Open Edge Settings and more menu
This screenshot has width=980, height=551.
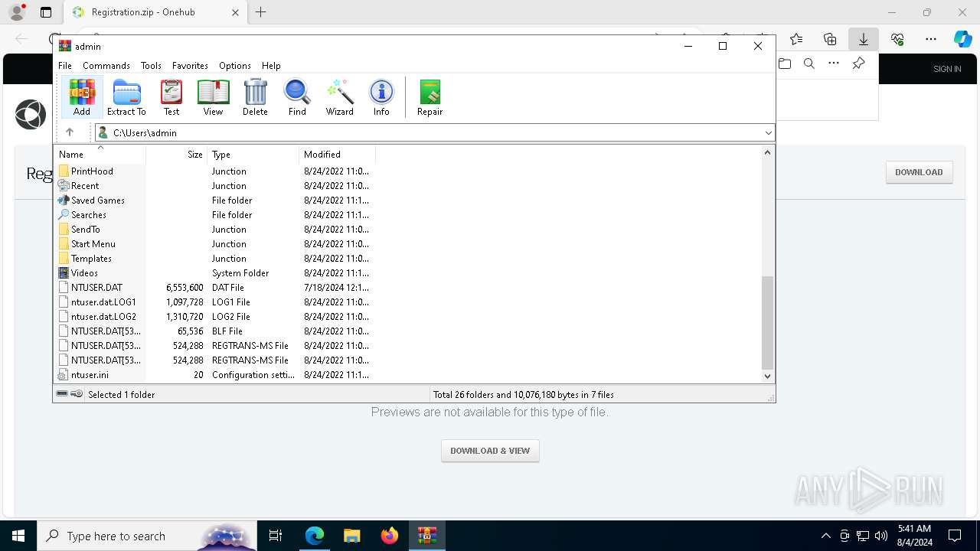click(x=931, y=39)
